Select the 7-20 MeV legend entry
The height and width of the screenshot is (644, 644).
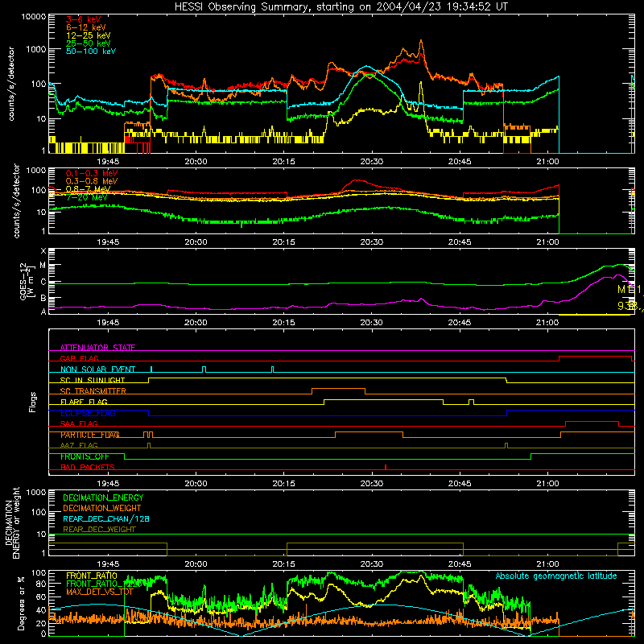86,197
